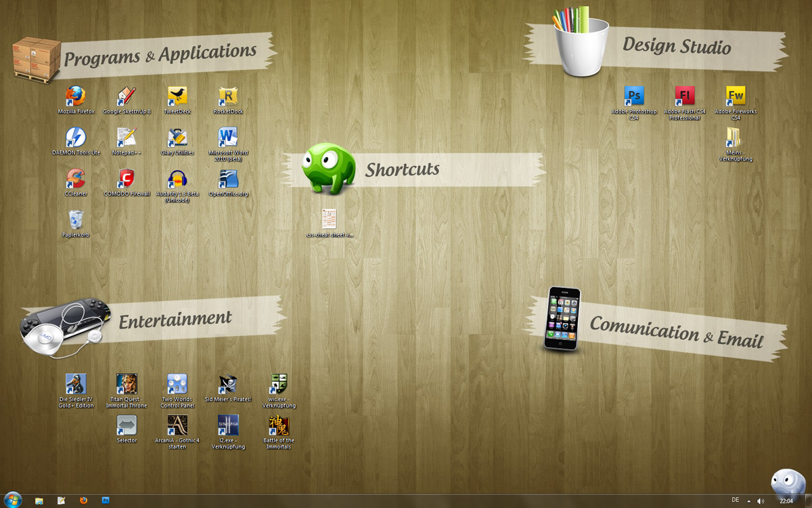The height and width of the screenshot is (508, 812).
Task: Select Adobe Flash CS4 Professional icon
Action: click(x=685, y=96)
